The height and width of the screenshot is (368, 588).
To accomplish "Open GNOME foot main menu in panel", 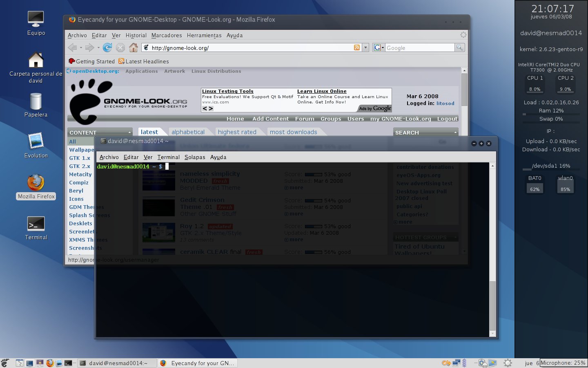I will tap(5, 363).
